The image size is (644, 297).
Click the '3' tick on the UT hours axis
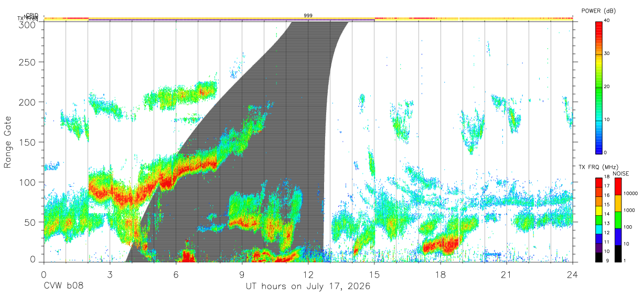pyautogui.click(x=110, y=274)
